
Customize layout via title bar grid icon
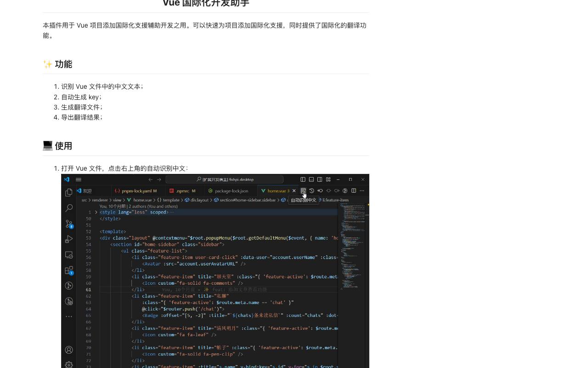point(328,179)
